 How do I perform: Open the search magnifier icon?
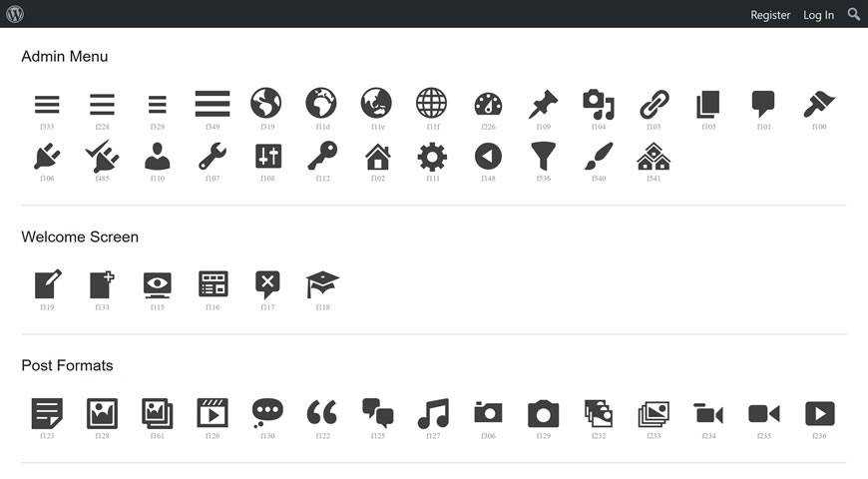pyautogui.click(x=854, y=14)
